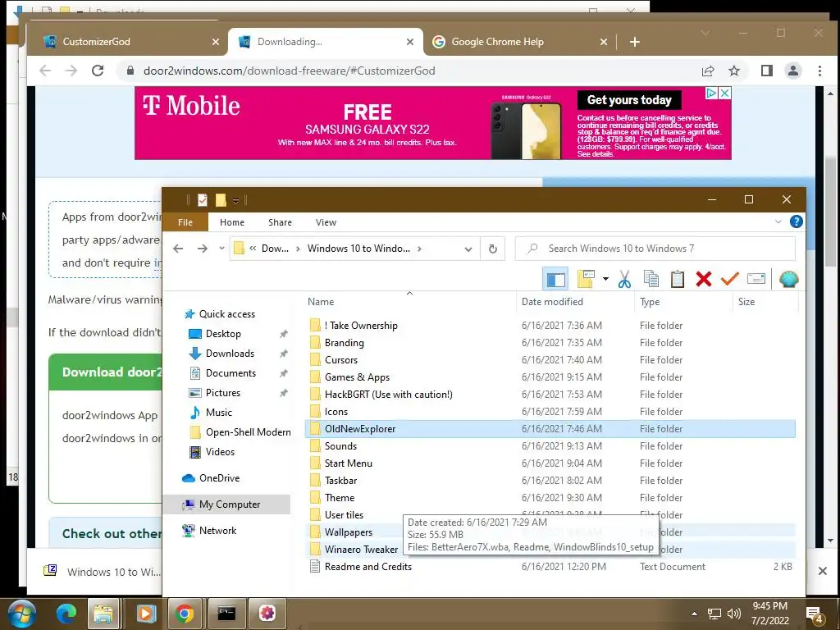Go back in File Explorer
The image size is (840, 630).
tap(178, 249)
